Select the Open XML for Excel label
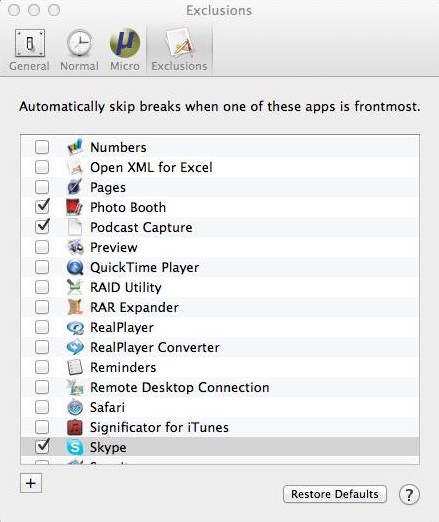 pyautogui.click(x=151, y=167)
